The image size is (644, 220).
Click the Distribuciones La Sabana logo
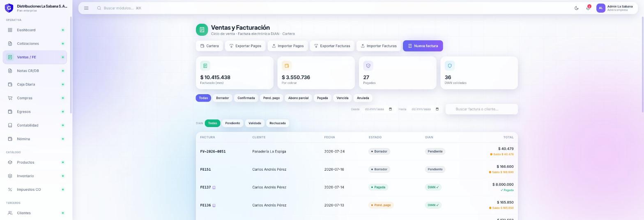point(9,8)
